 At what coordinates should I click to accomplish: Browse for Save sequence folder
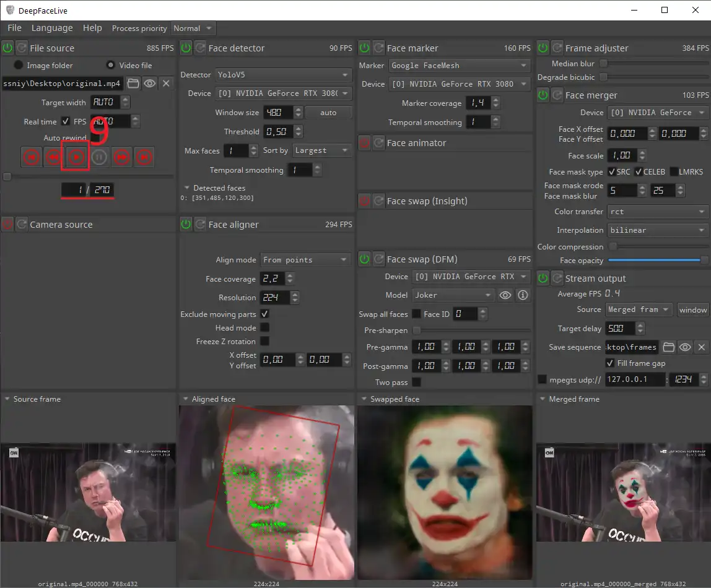coord(668,347)
